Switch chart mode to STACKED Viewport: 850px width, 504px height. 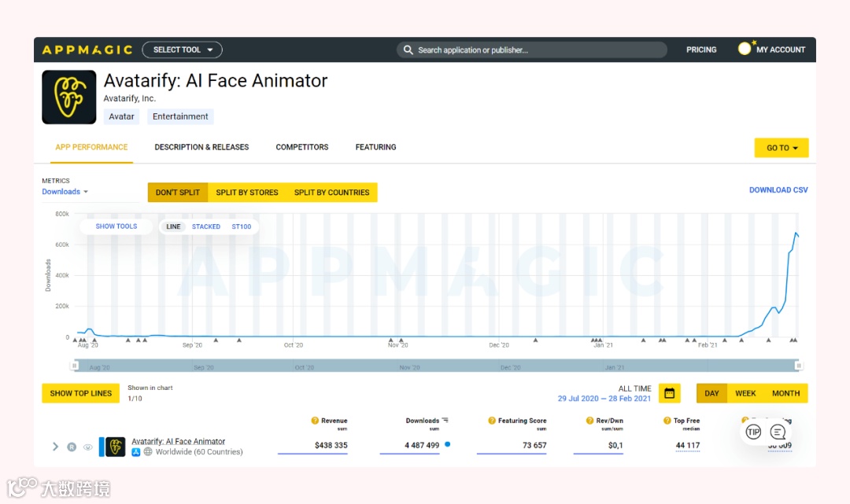[206, 226]
